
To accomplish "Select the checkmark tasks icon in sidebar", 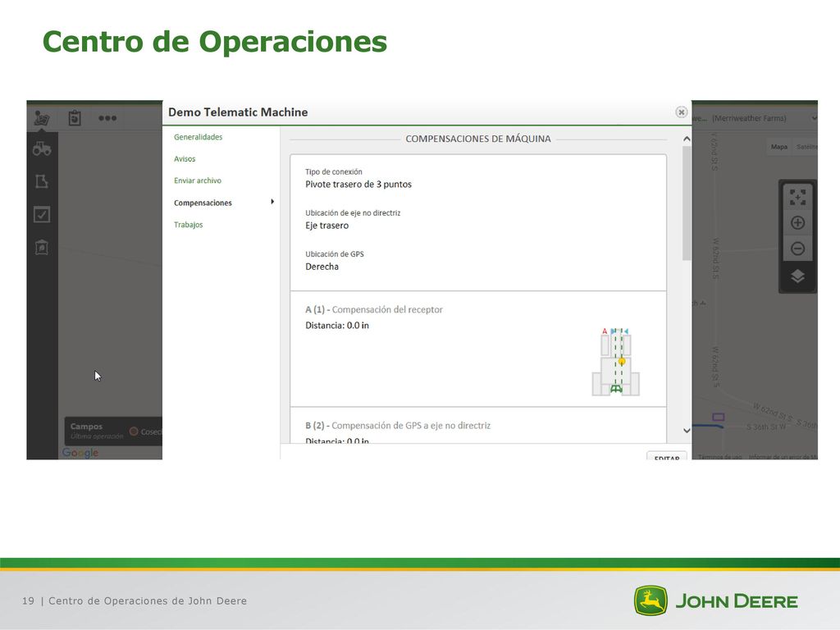I will pyautogui.click(x=42, y=214).
